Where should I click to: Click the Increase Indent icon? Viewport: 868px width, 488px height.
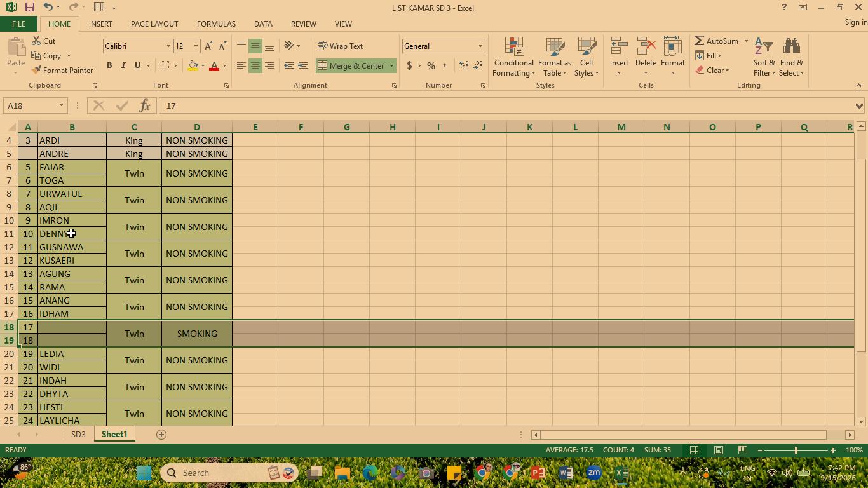(303, 65)
